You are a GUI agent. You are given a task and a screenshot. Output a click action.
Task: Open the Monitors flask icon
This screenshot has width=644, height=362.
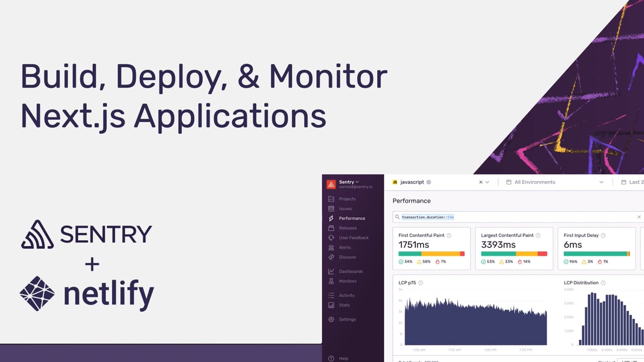click(331, 281)
